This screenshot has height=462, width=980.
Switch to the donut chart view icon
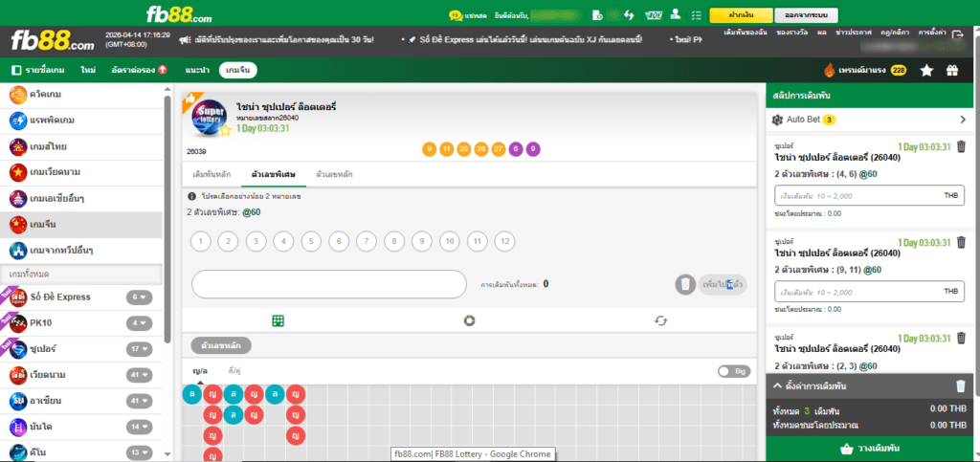click(x=469, y=320)
